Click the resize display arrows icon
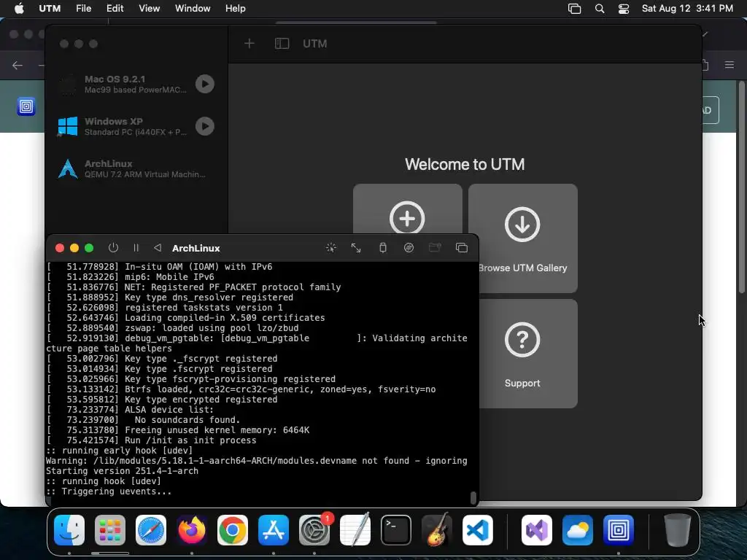747x560 pixels. tap(356, 248)
